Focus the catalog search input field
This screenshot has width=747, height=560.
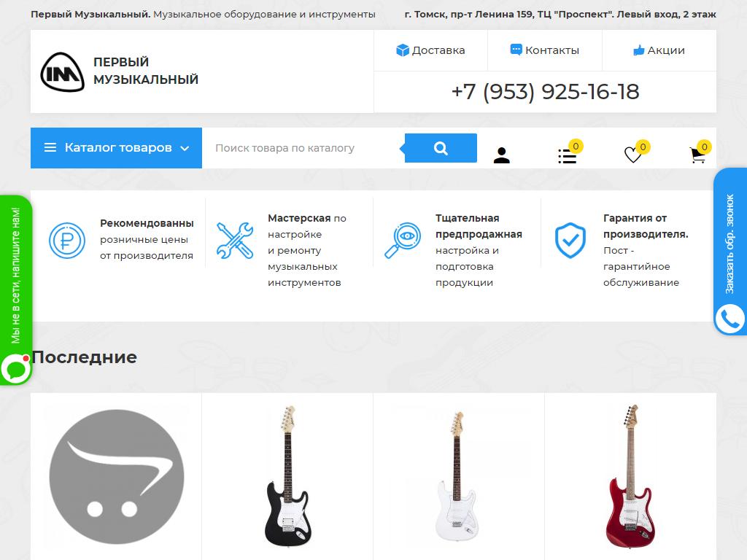tap(303, 148)
